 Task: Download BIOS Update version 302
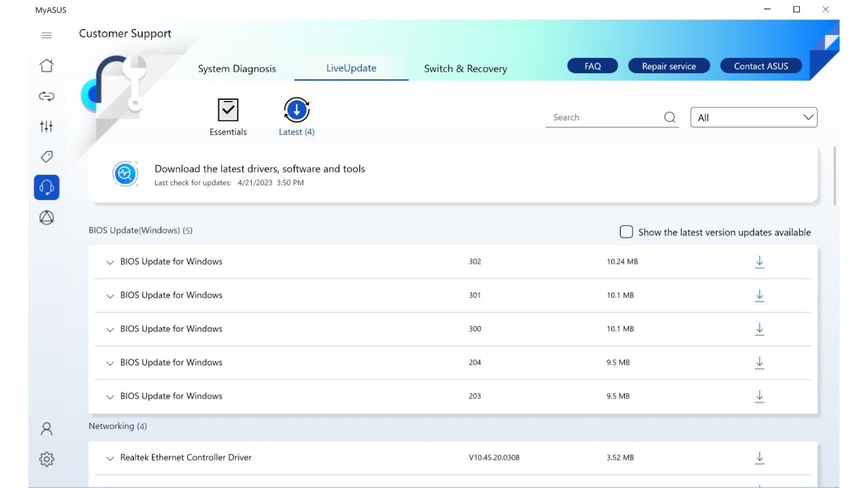(x=759, y=262)
